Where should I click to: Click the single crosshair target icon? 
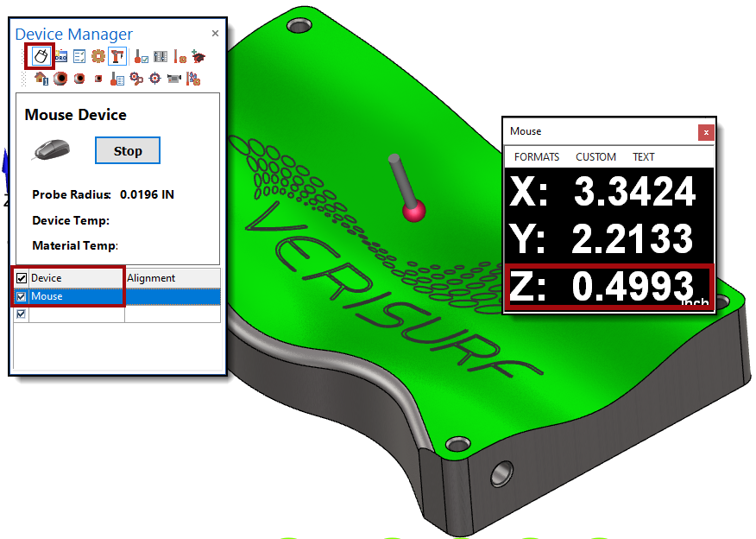(x=154, y=78)
